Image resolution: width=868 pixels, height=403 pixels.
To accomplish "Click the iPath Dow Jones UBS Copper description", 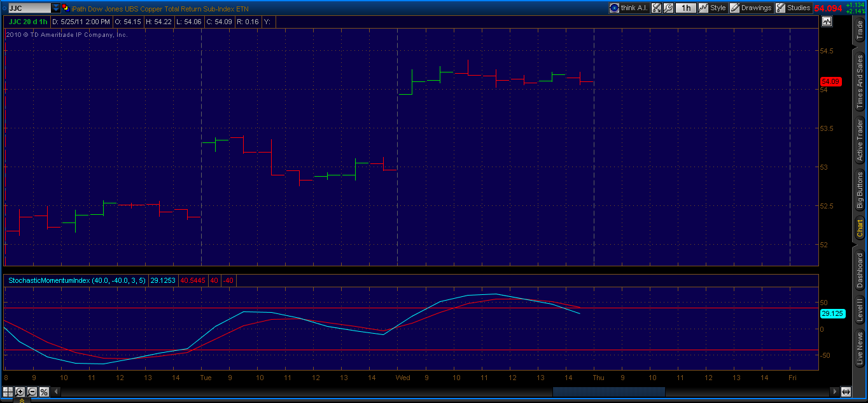I will pyautogui.click(x=160, y=8).
